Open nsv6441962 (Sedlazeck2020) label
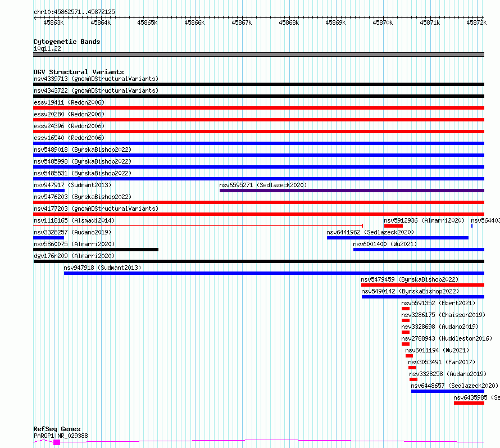 pyautogui.click(x=370, y=232)
